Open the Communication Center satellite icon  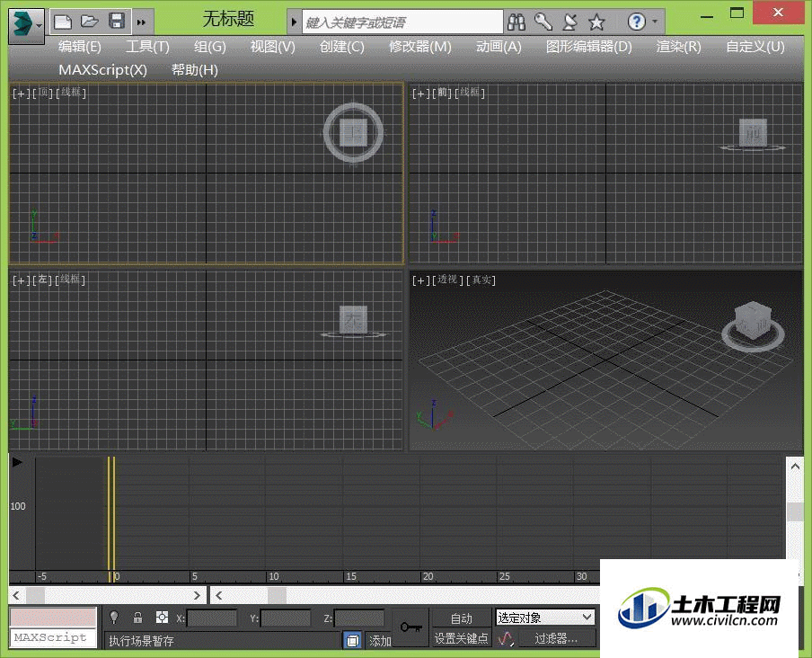(569, 22)
